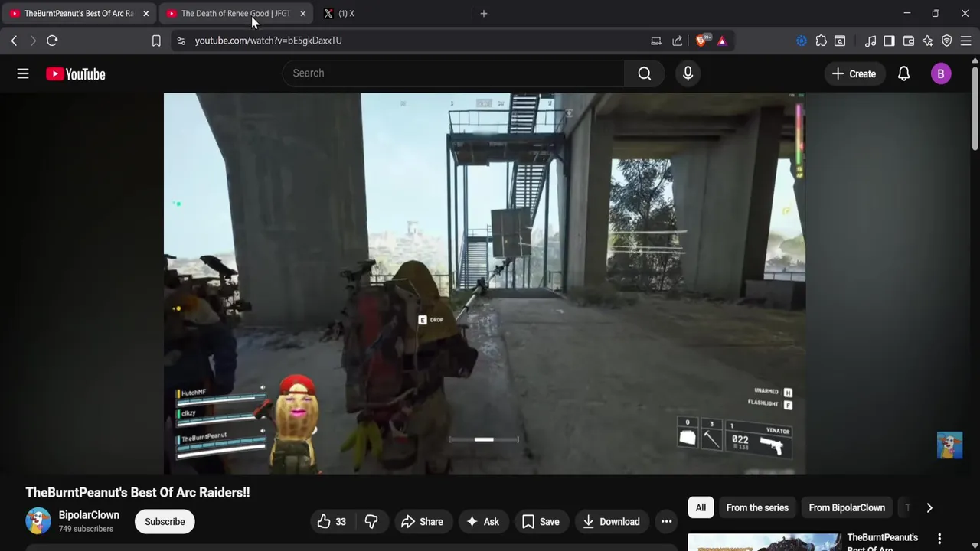Close 'The Death of Renee Good' tab
This screenshot has width=980, height=551.
302,14
